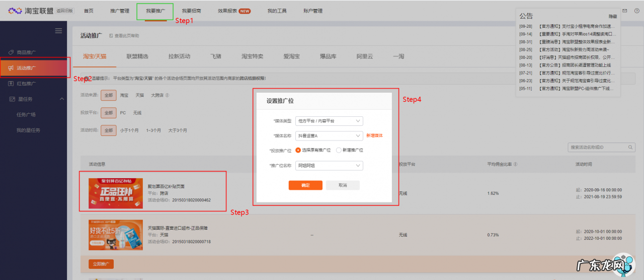Screen dimensions: 644x280
Task: Open 推广管理 in top navigation
Action: (120, 11)
